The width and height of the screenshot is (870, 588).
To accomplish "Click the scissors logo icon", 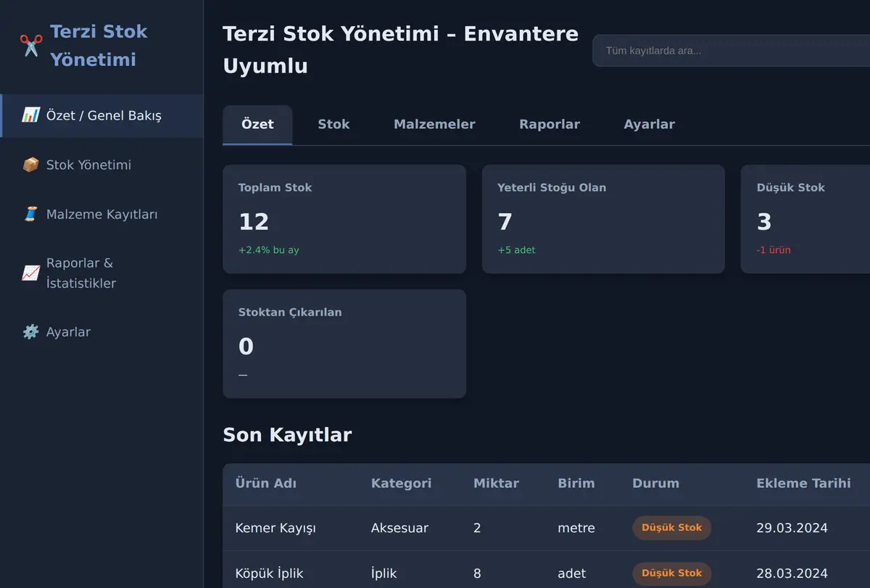I will (31, 46).
